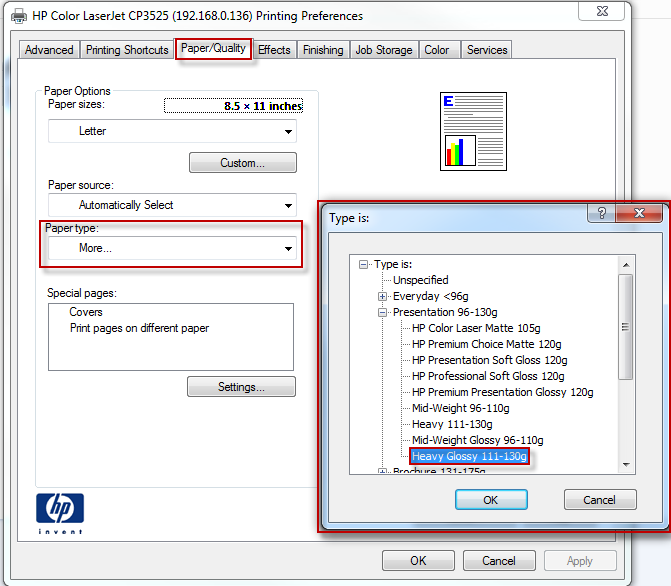The width and height of the screenshot is (671, 586).
Task: Click OK in Type is dialog
Action: 491,500
